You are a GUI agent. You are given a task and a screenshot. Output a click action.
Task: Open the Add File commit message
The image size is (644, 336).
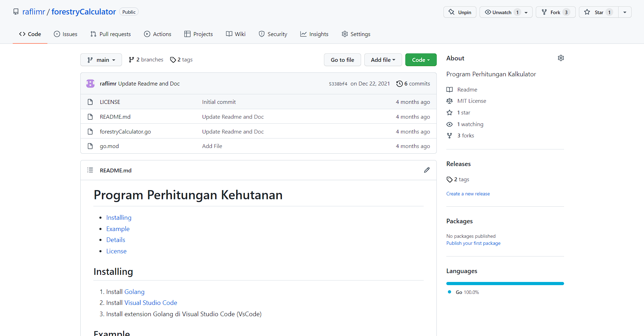(x=212, y=146)
